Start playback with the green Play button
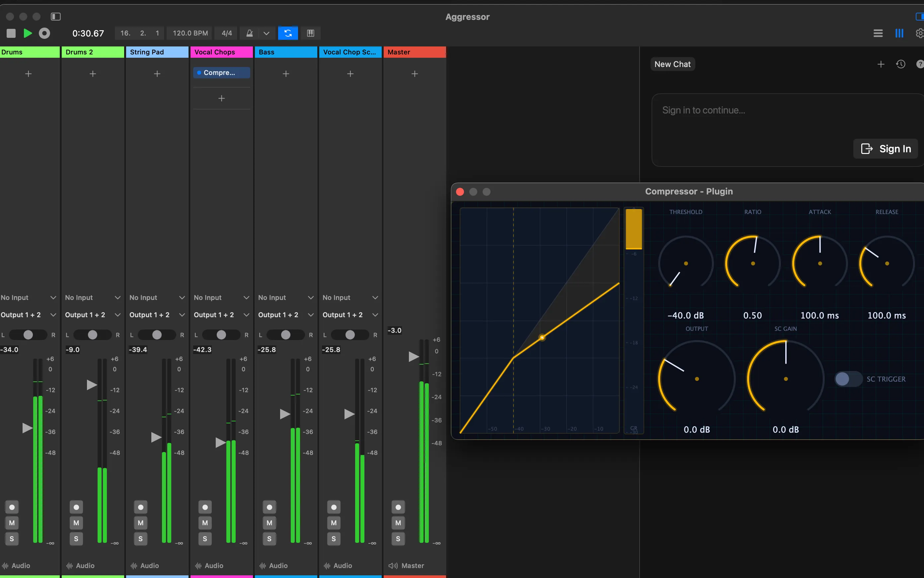The height and width of the screenshot is (578, 924). [28, 33]
